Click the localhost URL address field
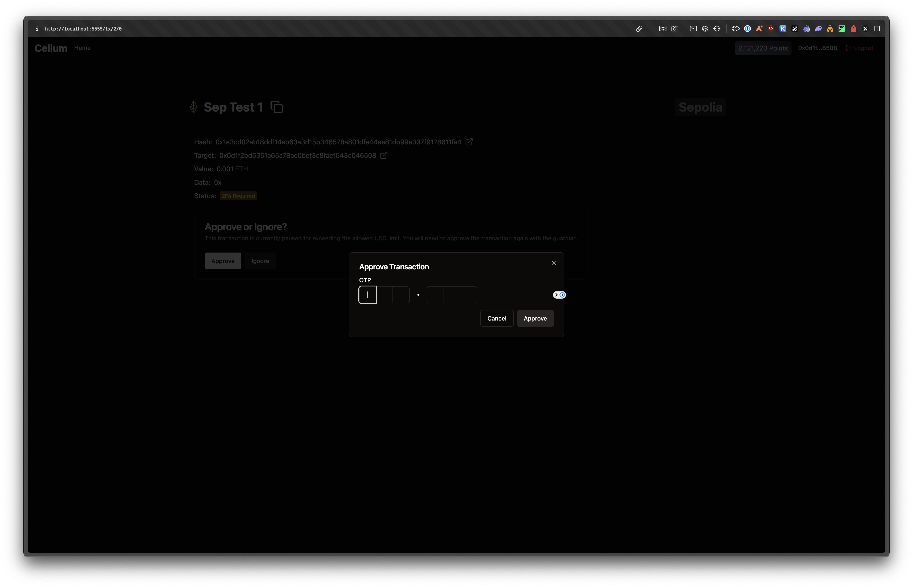The image size is (913, 588). pyautogui.click(x=83, y=29)
